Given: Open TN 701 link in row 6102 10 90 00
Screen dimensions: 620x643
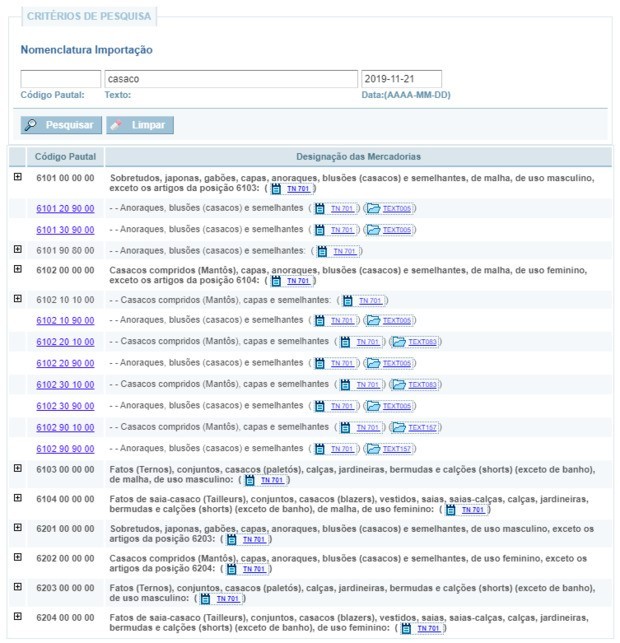Looking at the screenshot, I should (x=342, y=321).
